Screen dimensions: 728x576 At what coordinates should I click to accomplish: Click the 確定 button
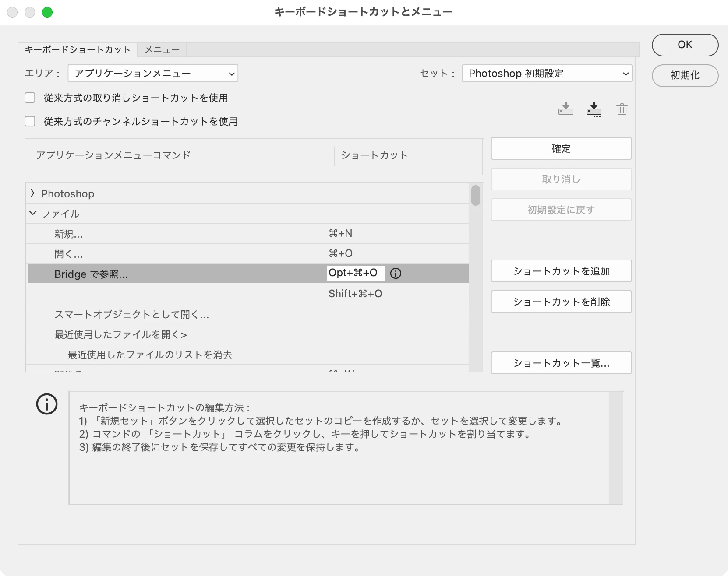(561, 148)
